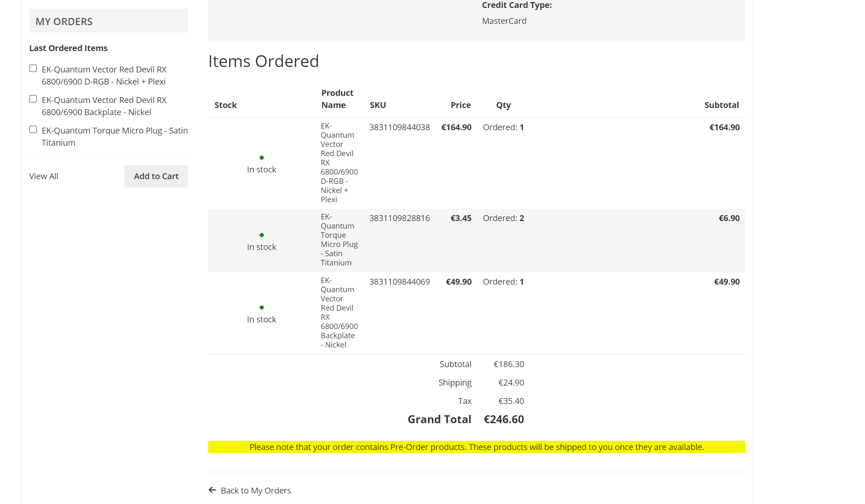The width and height of the screenshot is (865, 504).
Task: Click green stock dot for Torque Micro Plug
Action: pos(262,235)
